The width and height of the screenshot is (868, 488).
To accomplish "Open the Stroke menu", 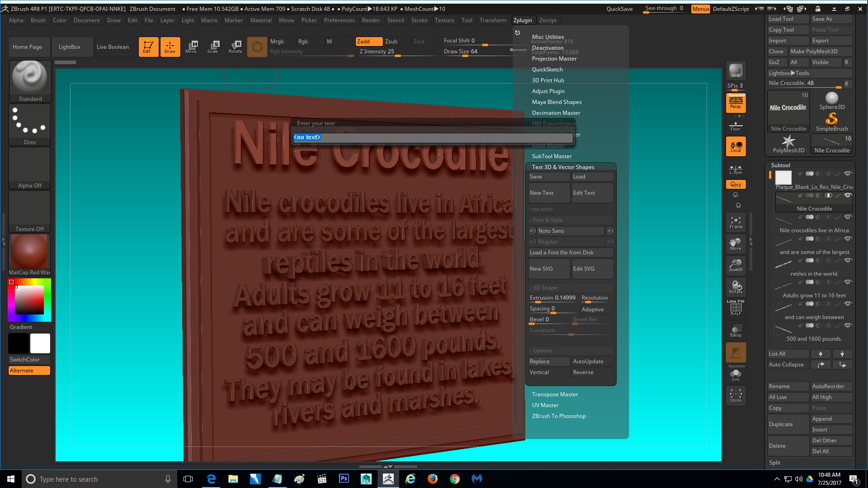I will click(x=419, y=20).
